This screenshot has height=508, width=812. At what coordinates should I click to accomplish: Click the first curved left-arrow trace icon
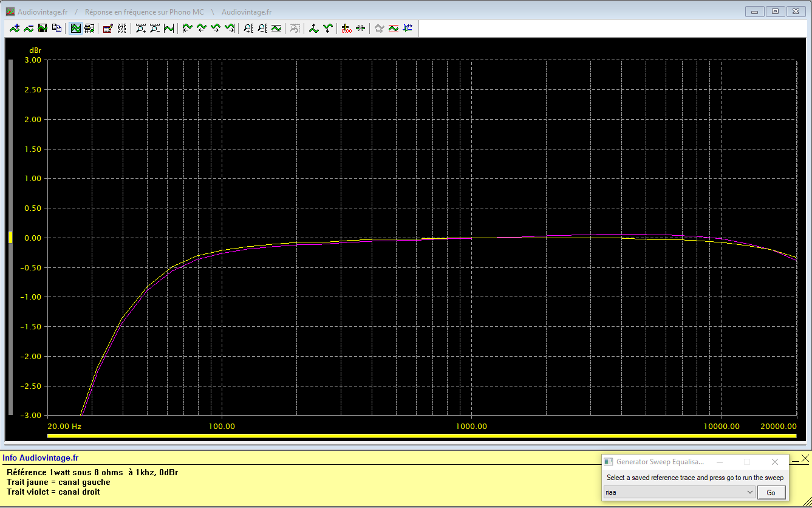pos(188,28)
